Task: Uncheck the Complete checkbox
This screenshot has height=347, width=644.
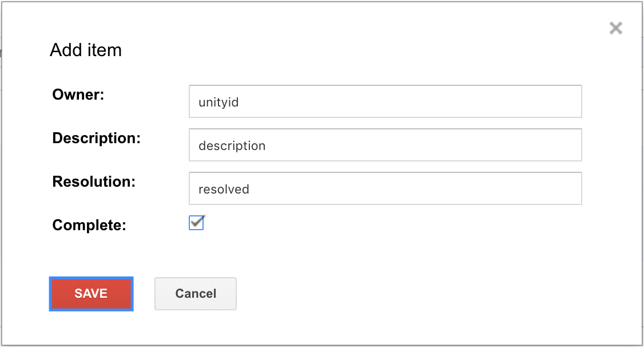Action: (196, 223)
